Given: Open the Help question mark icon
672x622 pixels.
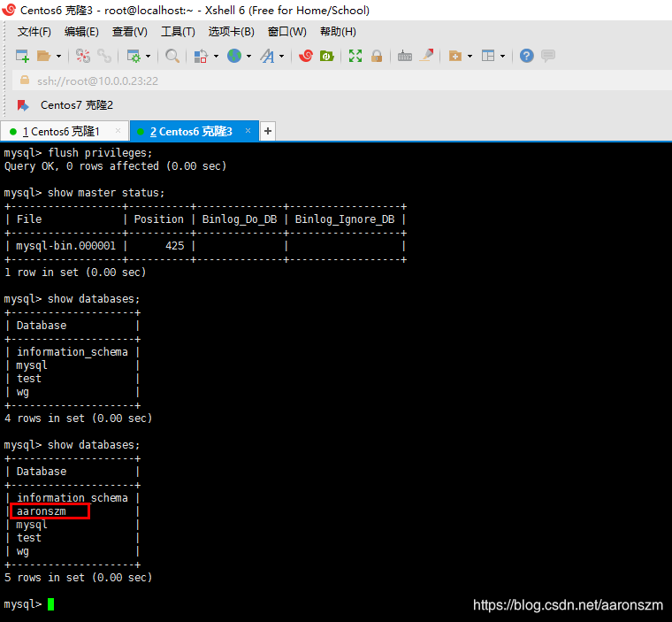Looking at the screenshot, I should [527, 56].
